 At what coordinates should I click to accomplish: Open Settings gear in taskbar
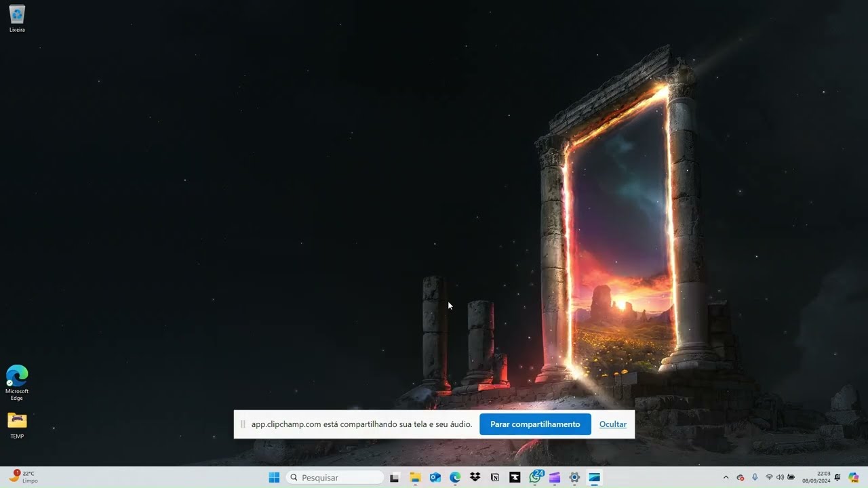[x=574, y=478]
